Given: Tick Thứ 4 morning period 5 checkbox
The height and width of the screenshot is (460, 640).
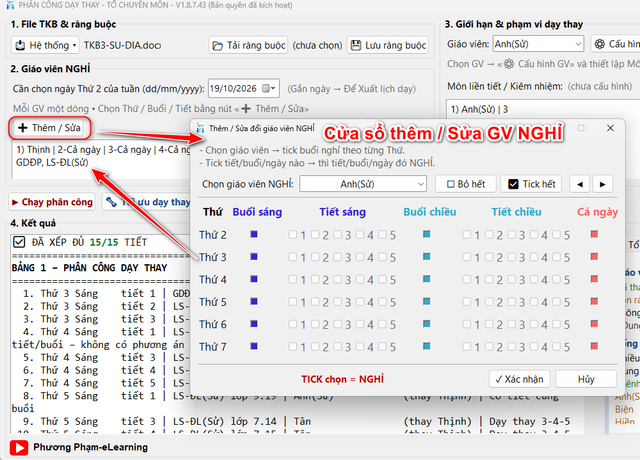Looking at the screenshot, I should [382, 280].
